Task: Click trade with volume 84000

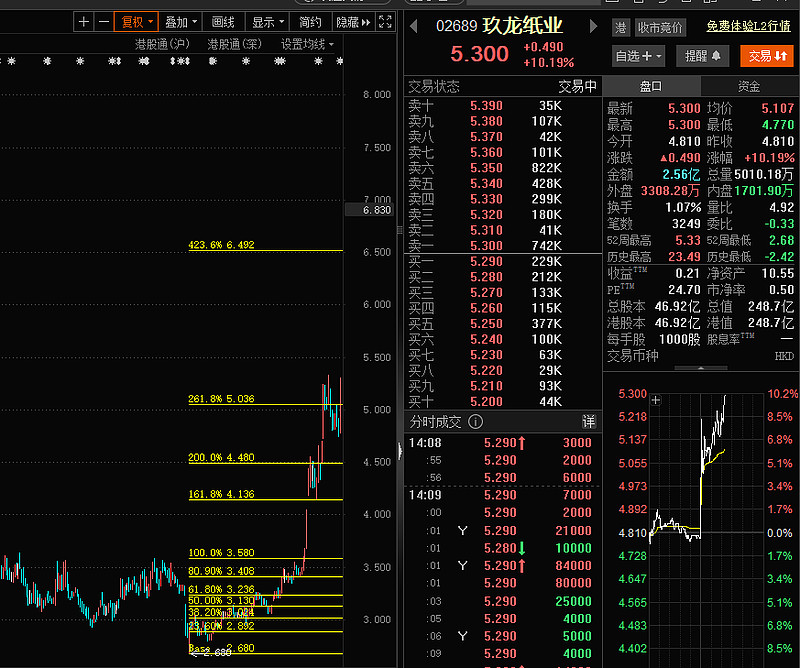Action: pyautogui.click(x=503, y=565)
